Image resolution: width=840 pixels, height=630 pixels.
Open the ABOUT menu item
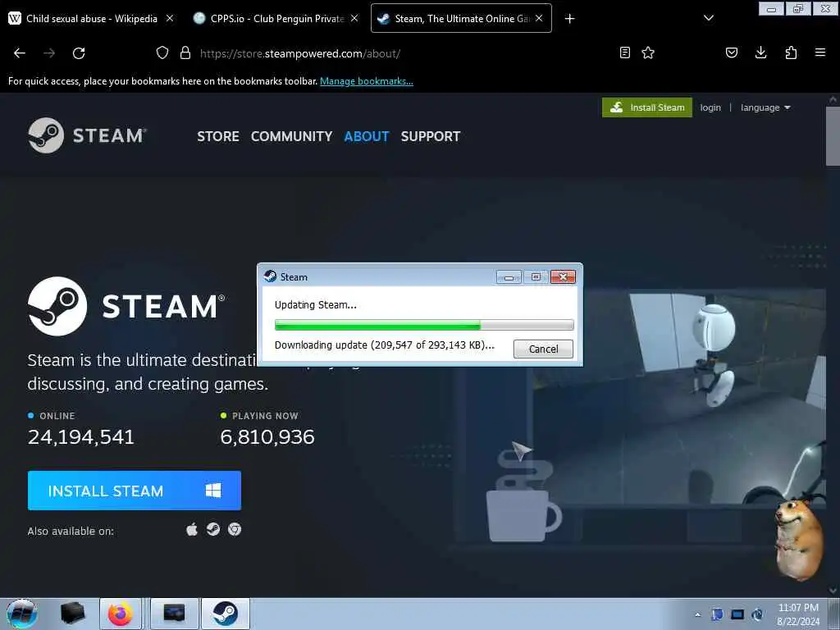[x=367, y=136]
